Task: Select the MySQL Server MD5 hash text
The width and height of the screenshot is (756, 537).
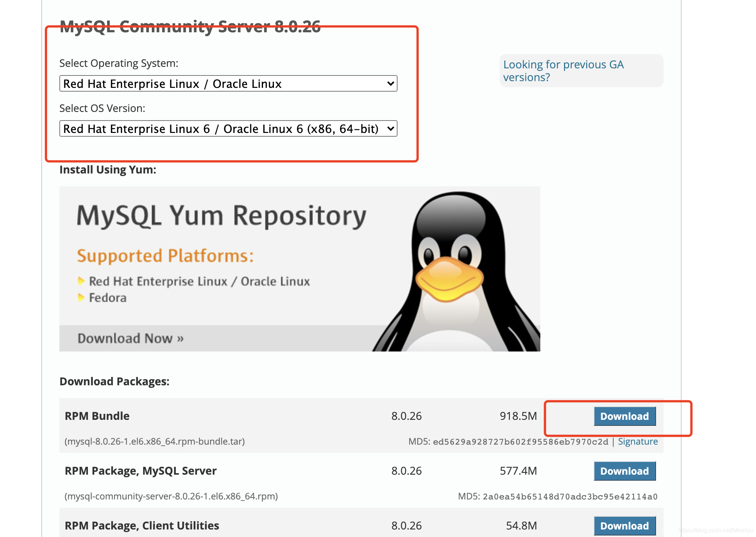Action: [x=570, y=496]
